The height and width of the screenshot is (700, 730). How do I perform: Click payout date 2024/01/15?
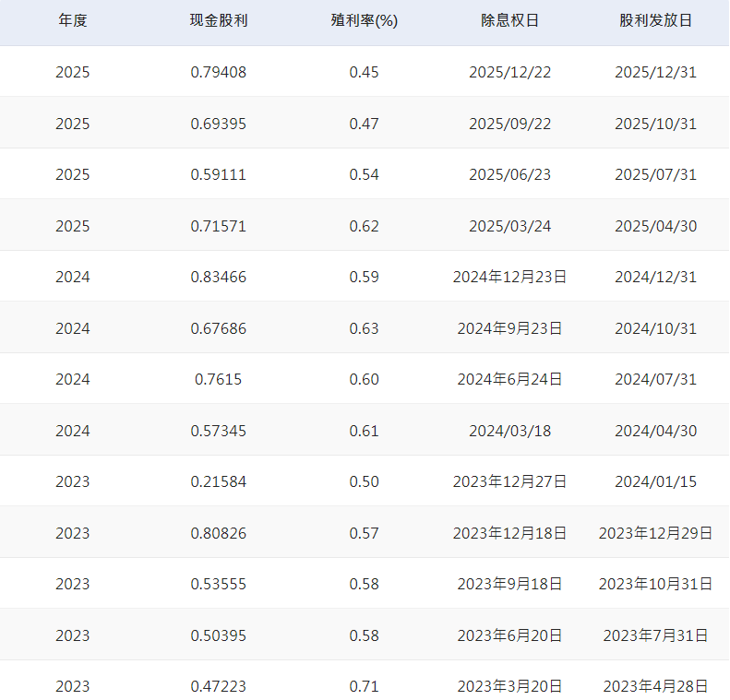pyautogui.click(x=655, y=481)
